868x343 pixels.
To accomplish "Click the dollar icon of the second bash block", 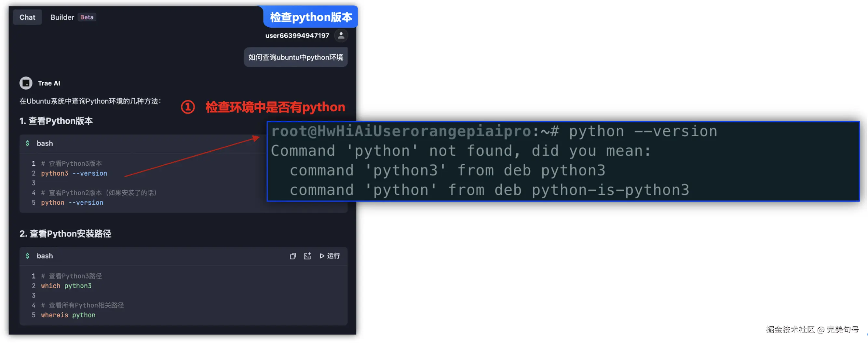I will pos(28,256).
